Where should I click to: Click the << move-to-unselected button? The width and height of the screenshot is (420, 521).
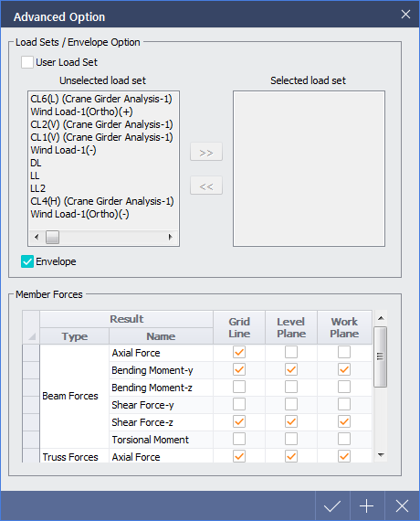206,186
